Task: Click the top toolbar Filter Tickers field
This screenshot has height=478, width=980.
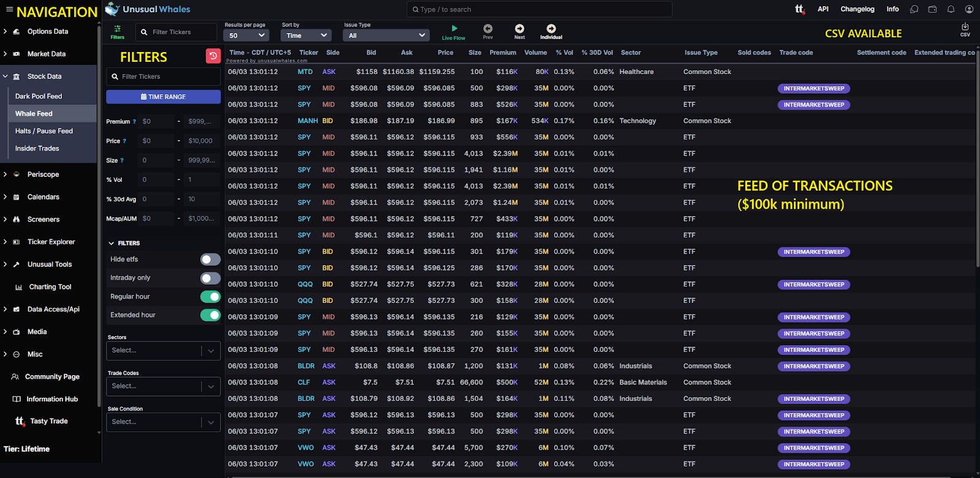Action: click(176, 32)
